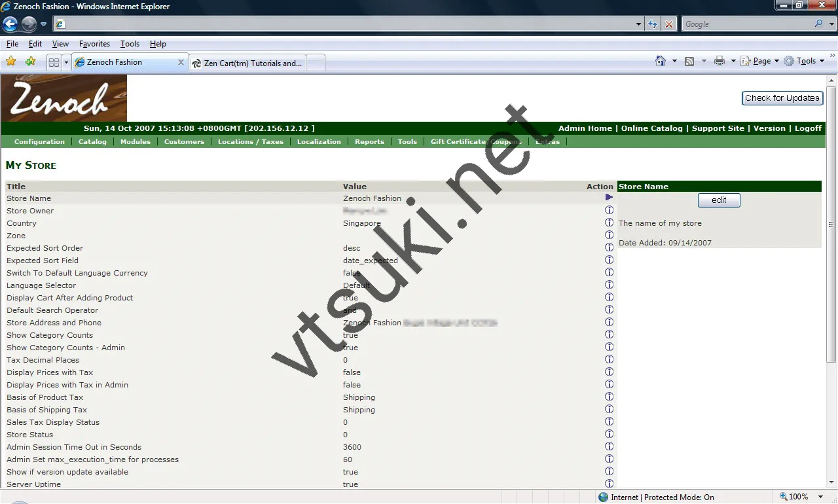The width and height of the screenshot is (838, 504).
Task: Switch to Zen Cart Tutorials tab
Action: pos(247,63)
